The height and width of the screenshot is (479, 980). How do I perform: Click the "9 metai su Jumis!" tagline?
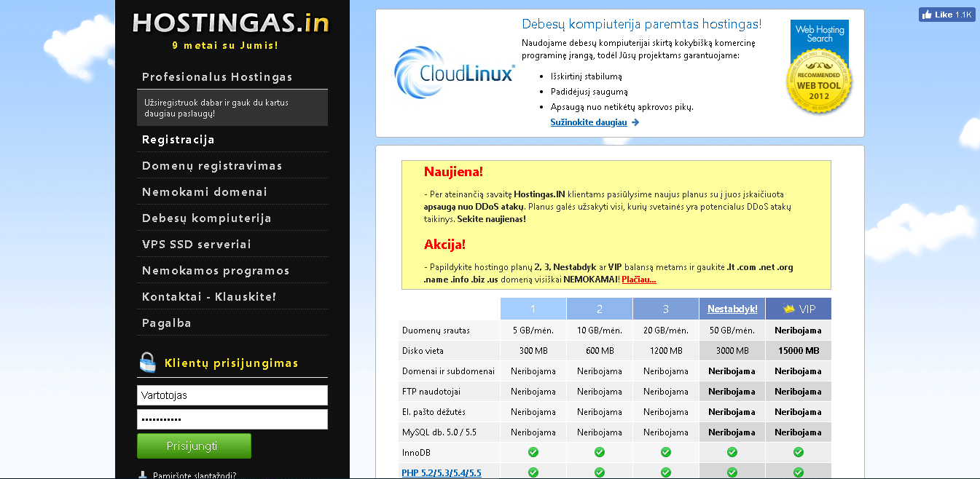tap(225, 45)
